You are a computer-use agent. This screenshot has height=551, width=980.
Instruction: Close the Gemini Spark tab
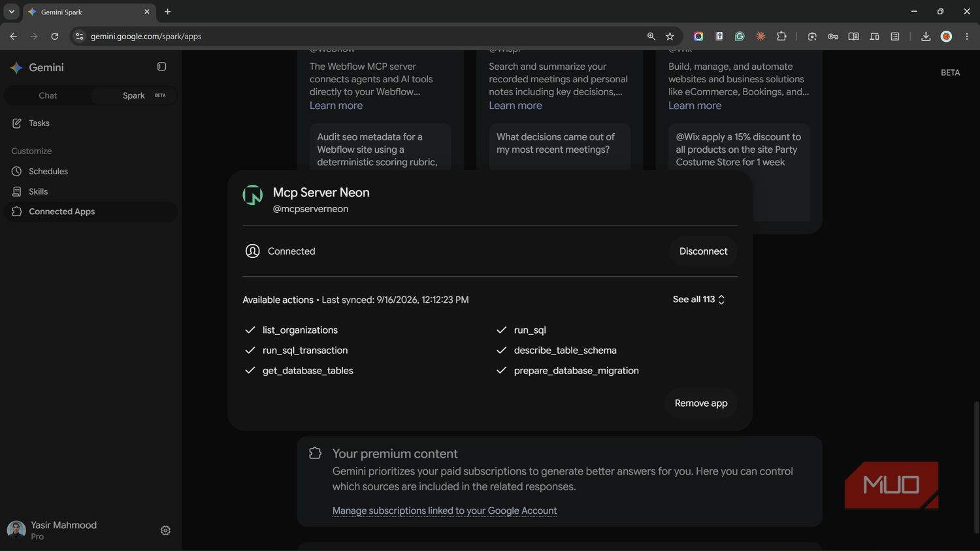tap(146, 12)
